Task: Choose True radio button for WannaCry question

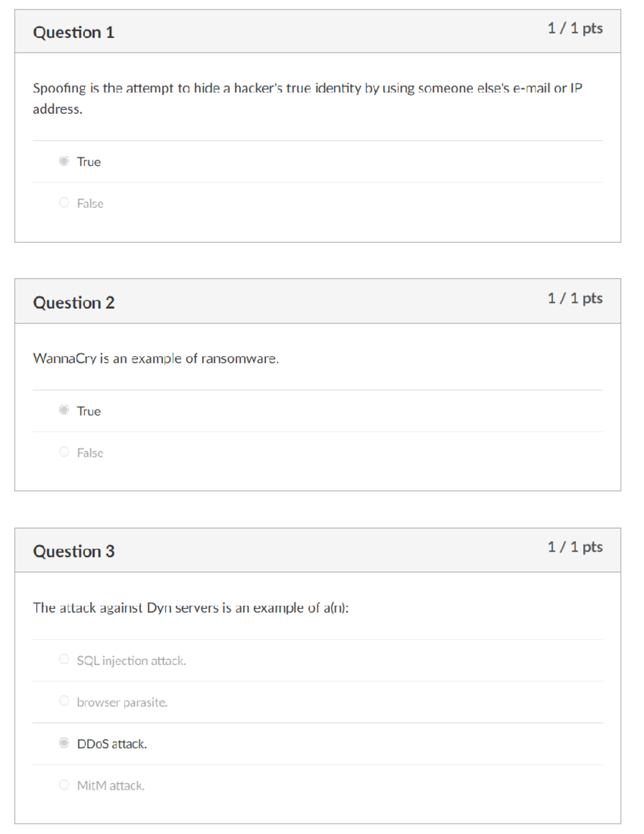Action: coord(64,410)
